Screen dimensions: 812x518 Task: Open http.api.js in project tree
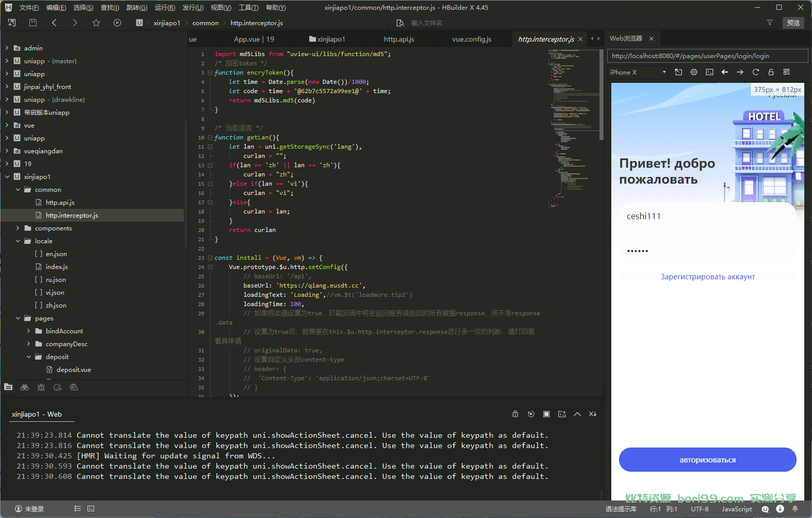click(60, 202)
